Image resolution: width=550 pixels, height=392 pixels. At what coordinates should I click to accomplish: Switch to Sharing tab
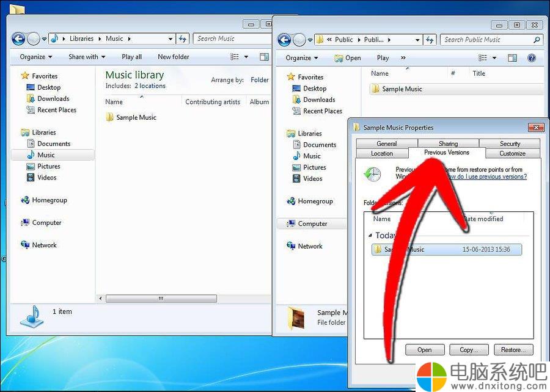point(448,143)
